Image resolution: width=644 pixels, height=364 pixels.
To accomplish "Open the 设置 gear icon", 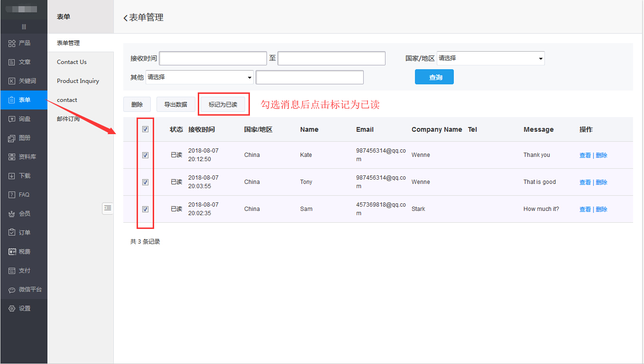I will pyautogui.click(x=12, y=309).
